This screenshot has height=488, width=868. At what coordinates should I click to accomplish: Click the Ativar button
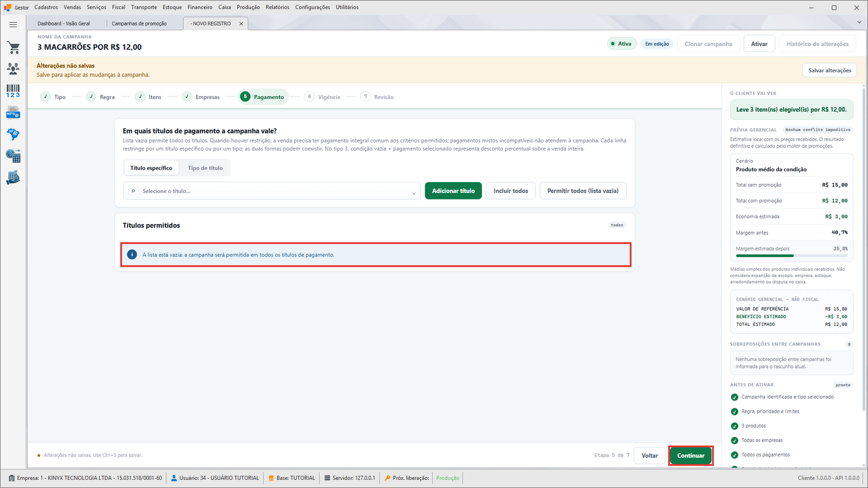[x=759, y=44]
